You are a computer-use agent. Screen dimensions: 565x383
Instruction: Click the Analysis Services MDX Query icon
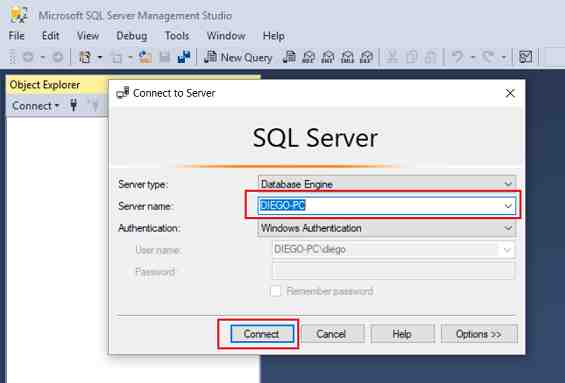pos(309,57)
